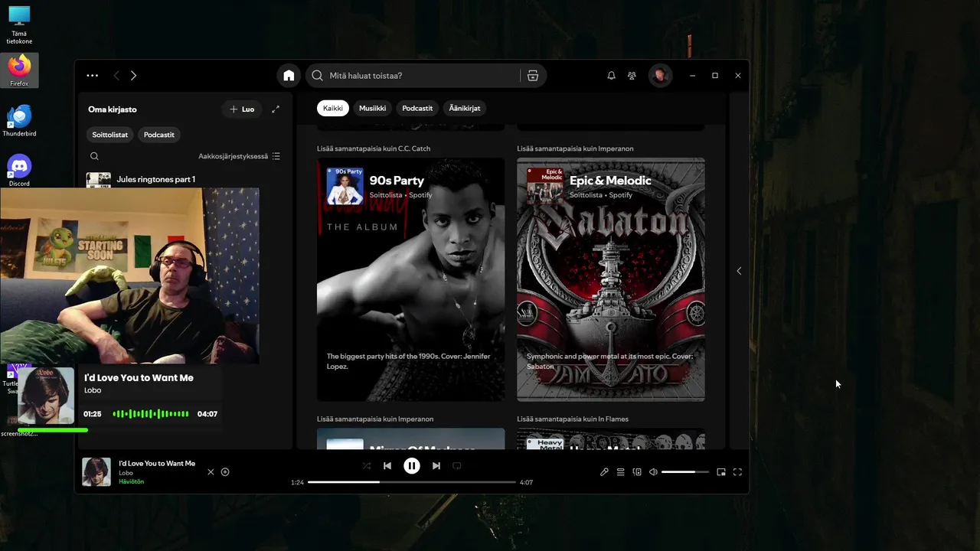Navigate forward with right arrow
Viewport: 980px width, 551px height.
[133, 76]
